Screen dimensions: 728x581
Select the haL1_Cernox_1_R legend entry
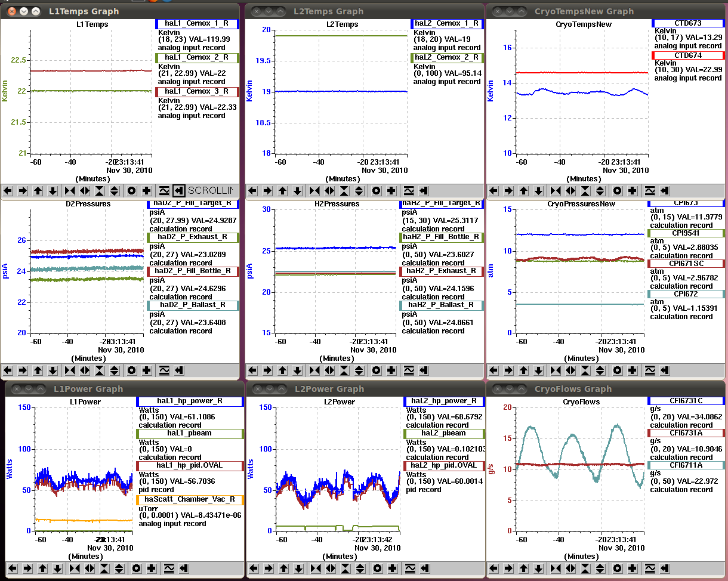(x=197, y=24)
